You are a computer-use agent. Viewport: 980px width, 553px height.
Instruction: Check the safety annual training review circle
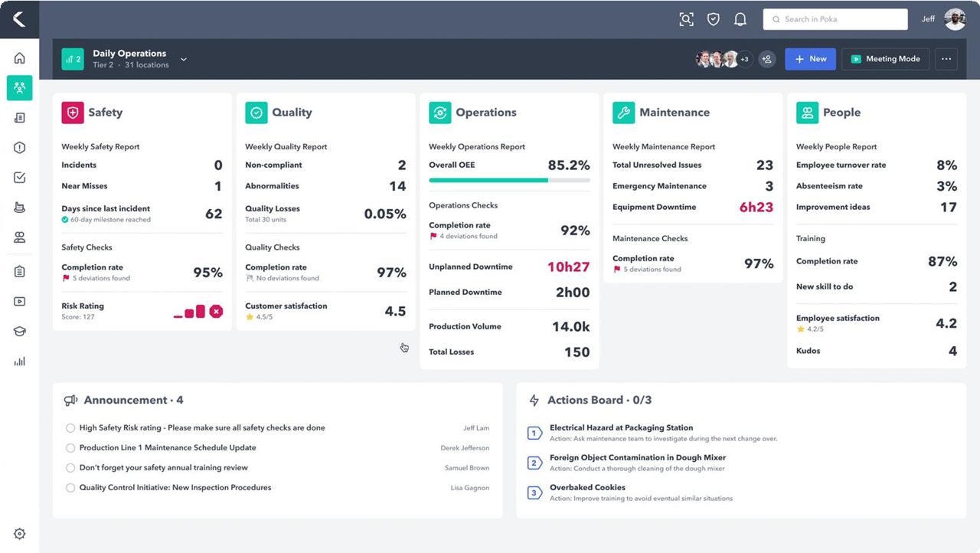click(x=70, y=468)
